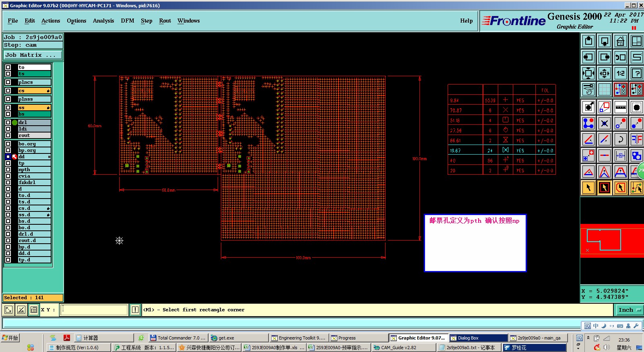Switch to Dialog Box taskbar window
This screenshot has height=352, width=644.
tap(478, 338)
